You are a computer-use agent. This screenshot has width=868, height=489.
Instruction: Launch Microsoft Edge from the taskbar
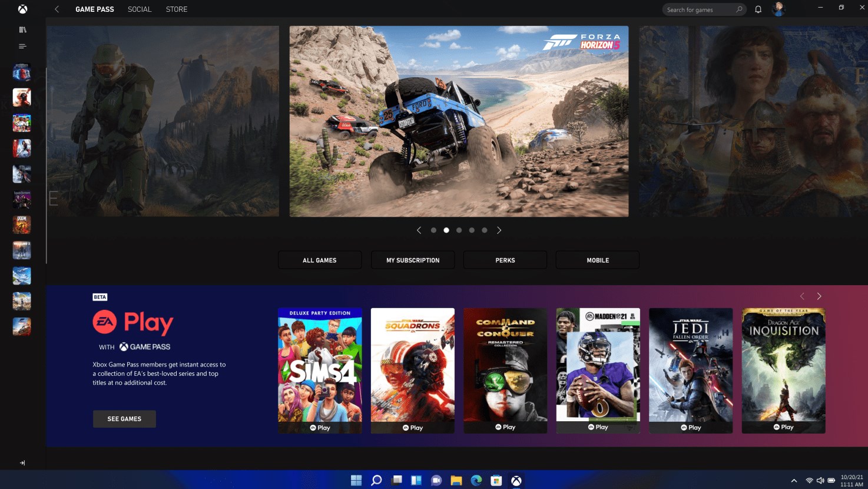pos(476,480)
